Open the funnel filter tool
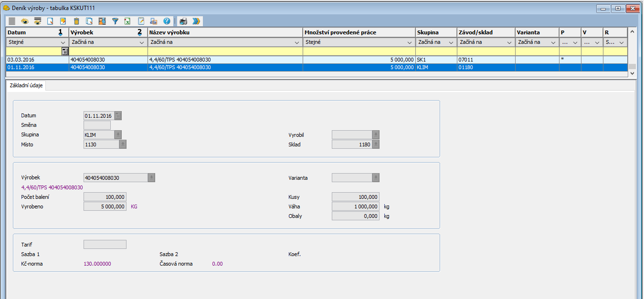Image resolution: width=644 pixels, height=299 pixels. pyautogui.click(x=115, y=21)
